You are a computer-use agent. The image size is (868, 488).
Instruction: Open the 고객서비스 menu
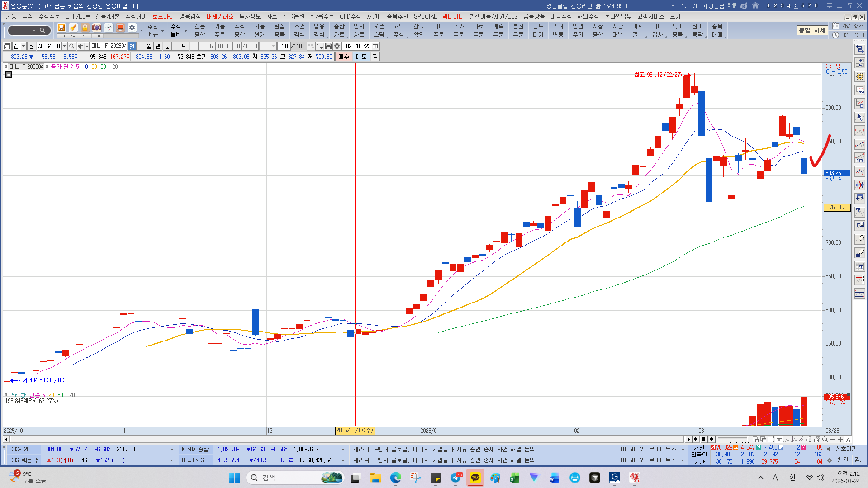point(650,16)
